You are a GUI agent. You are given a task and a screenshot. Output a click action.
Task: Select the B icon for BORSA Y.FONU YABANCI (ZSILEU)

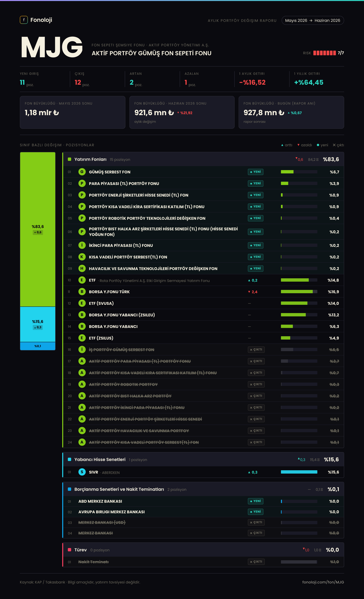[x=82, y=315]
